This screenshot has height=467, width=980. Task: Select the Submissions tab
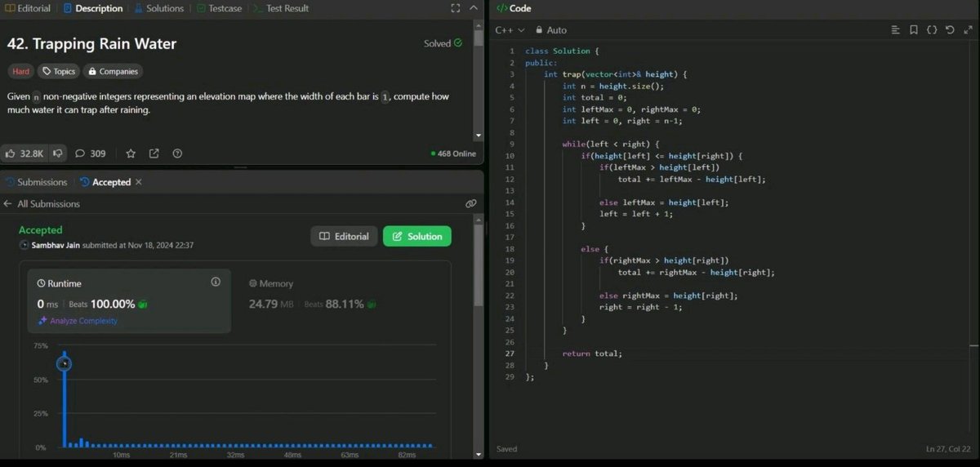(x=36, y=182)
